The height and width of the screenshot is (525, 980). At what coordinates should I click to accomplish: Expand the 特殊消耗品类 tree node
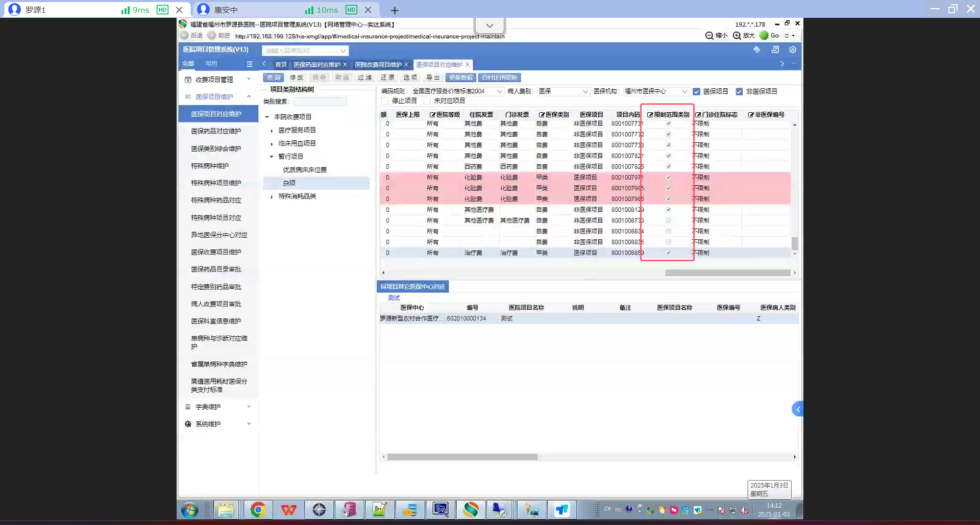272,196
